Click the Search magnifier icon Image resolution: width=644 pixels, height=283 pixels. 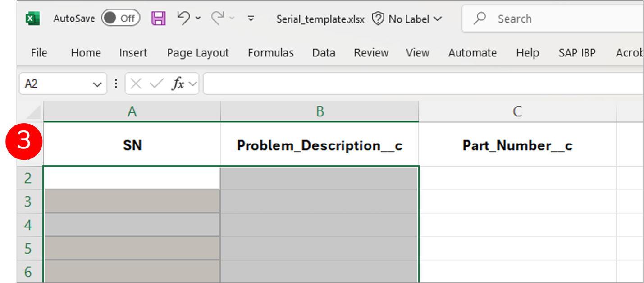click(x=480, y=19)
